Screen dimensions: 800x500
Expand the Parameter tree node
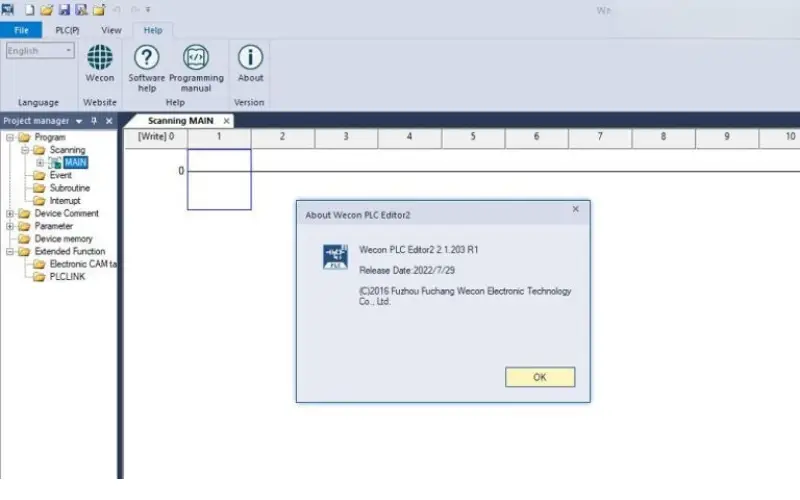(10, 226)
